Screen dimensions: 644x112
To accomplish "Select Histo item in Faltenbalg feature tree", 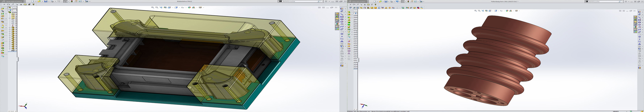I will 355,17.
